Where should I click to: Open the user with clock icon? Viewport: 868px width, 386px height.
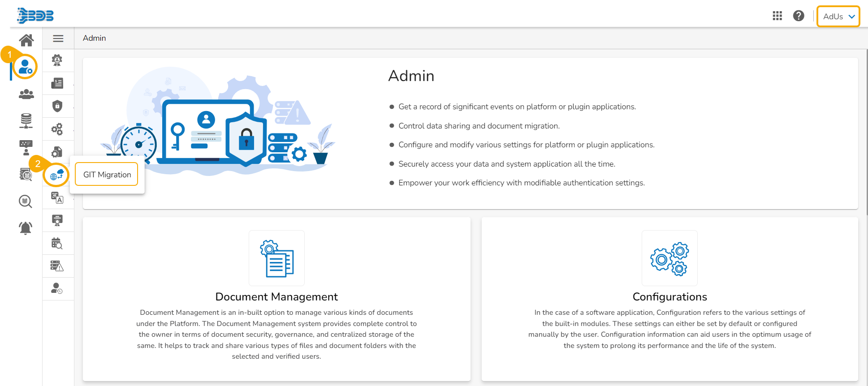coord(57,288)
